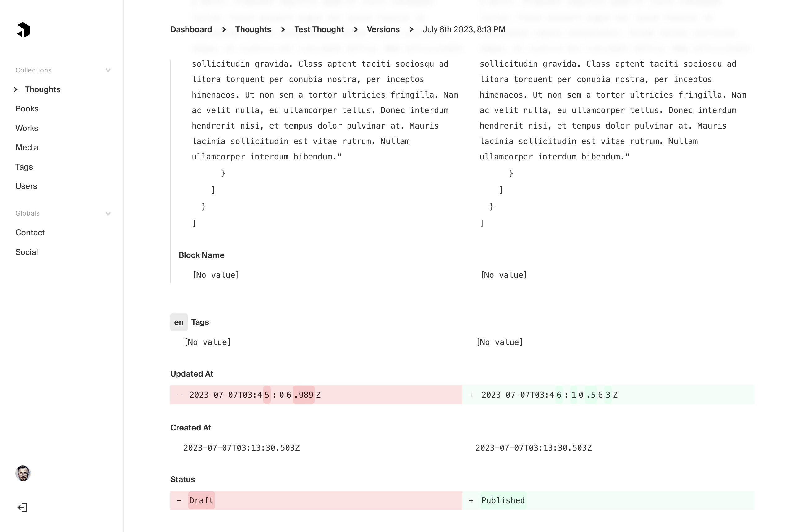This screenshot has width=801, height=532.
Task: Open the Contact global
Action: click(x=30, y=233)
